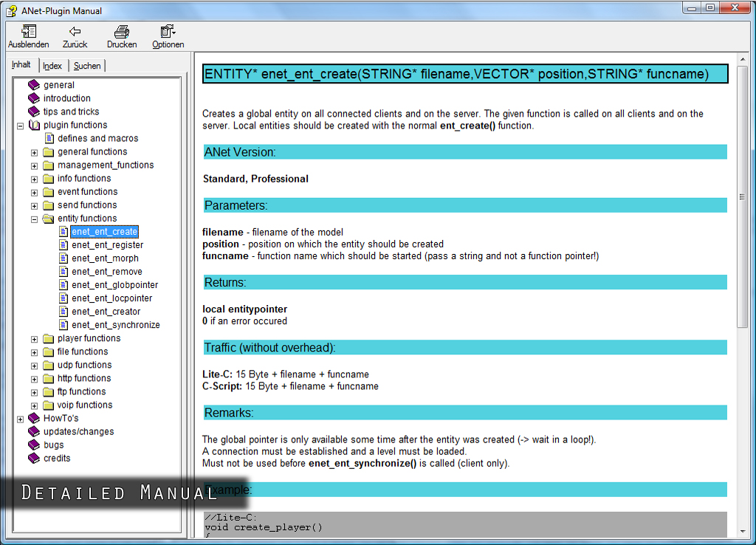
Task: Expand the player functions folder
Action: (34, 340)
